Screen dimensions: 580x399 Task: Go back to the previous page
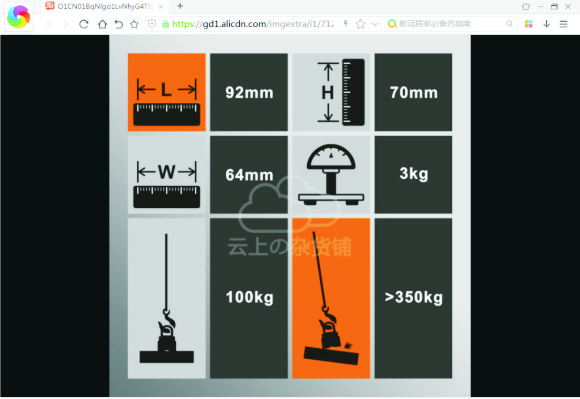[x=49, y=24]
